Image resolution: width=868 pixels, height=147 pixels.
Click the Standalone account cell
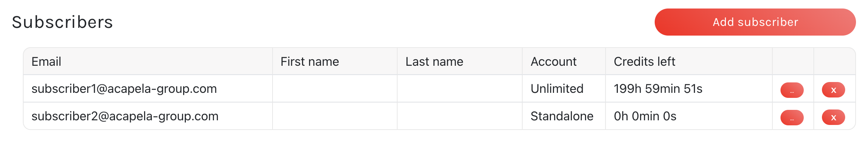pos(564,116)
